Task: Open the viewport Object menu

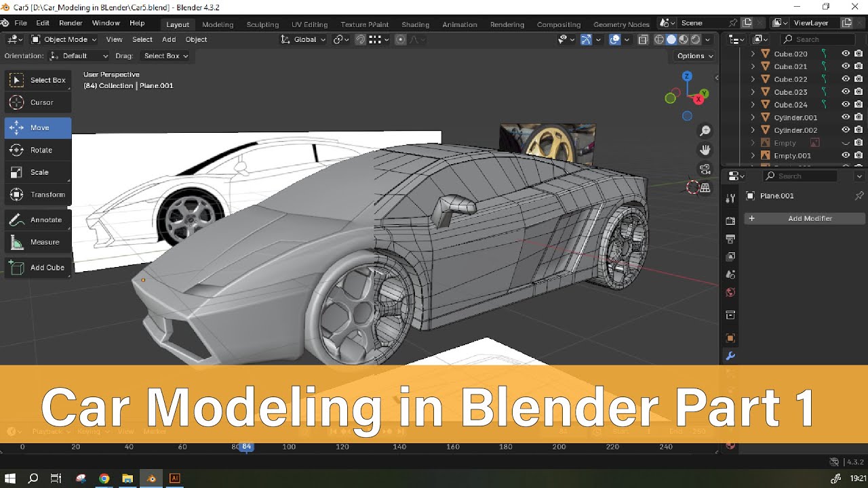Action: click(196, 39)
